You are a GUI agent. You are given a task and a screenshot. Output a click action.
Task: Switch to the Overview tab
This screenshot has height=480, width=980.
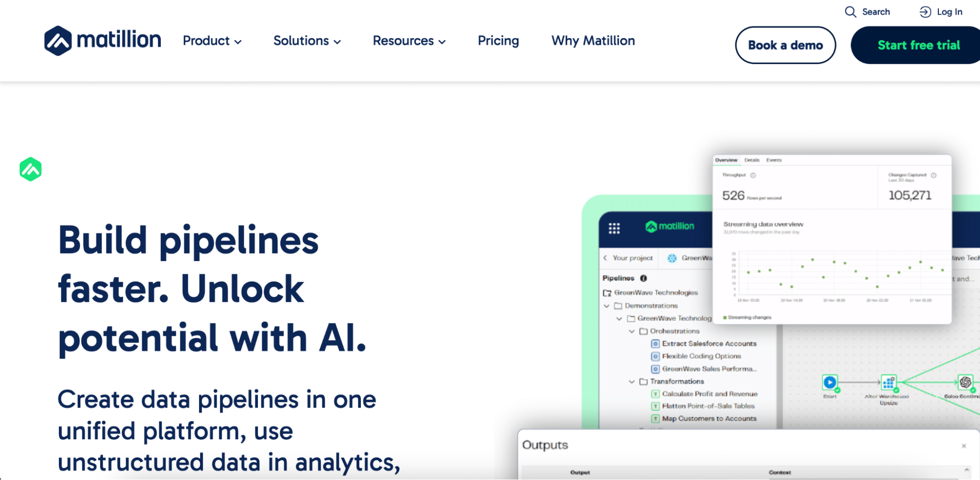726,160
